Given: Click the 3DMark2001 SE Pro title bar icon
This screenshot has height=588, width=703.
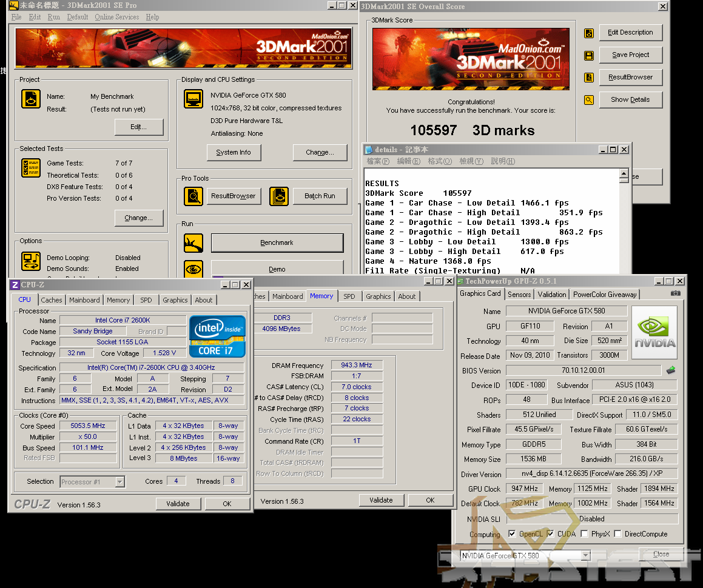Looking at the screenshot, I should coord(13,5).
